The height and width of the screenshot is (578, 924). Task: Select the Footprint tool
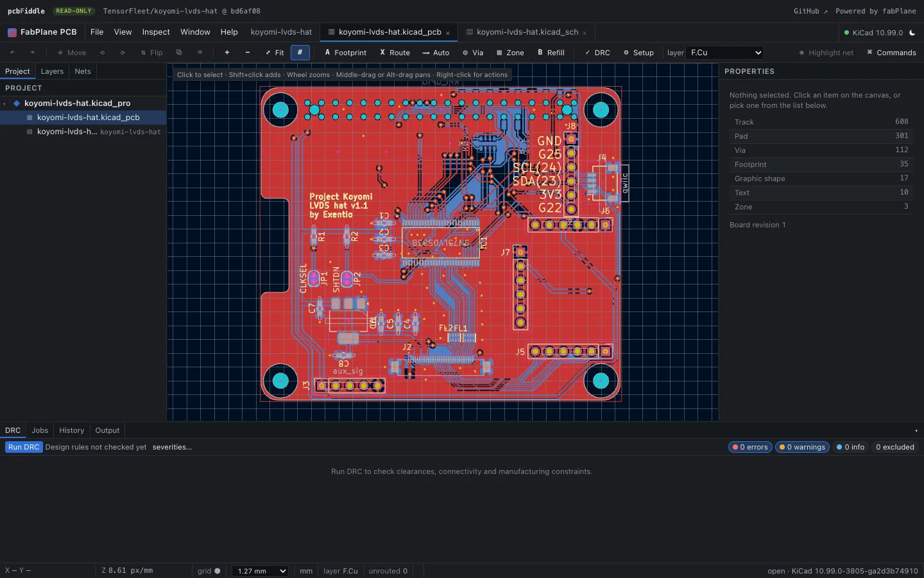[346, 53]
